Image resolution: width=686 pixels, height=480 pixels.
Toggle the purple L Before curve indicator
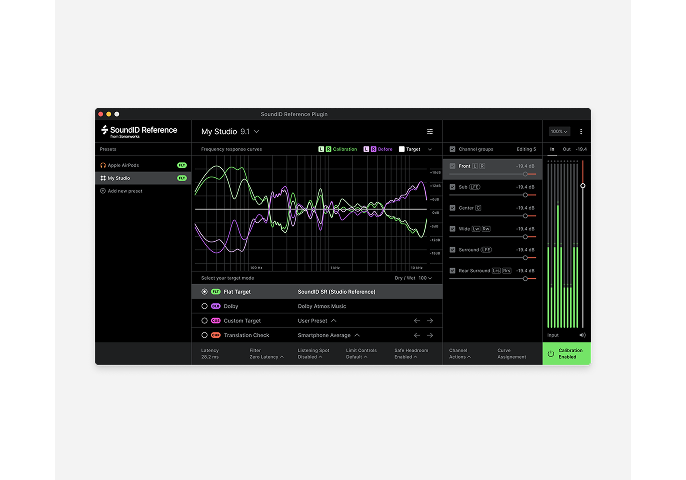(x=366, y=149)
